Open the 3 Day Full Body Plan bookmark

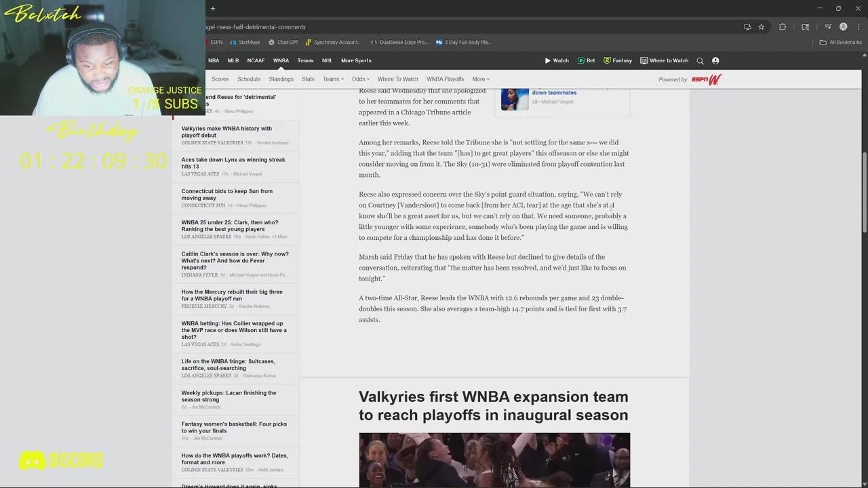click(463, 42)
